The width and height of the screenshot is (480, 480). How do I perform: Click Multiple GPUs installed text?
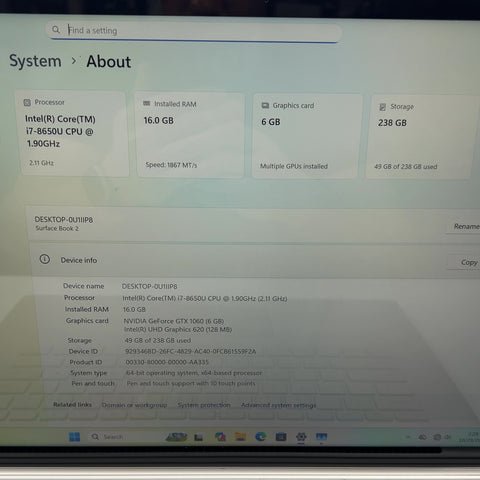pos(294,166)
